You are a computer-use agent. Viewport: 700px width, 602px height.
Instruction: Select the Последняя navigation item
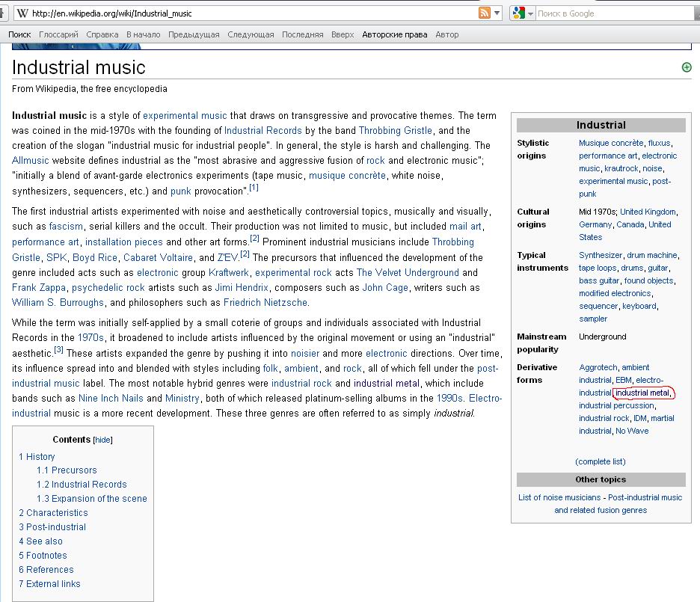pyautogui.click(x=302, y=34)
